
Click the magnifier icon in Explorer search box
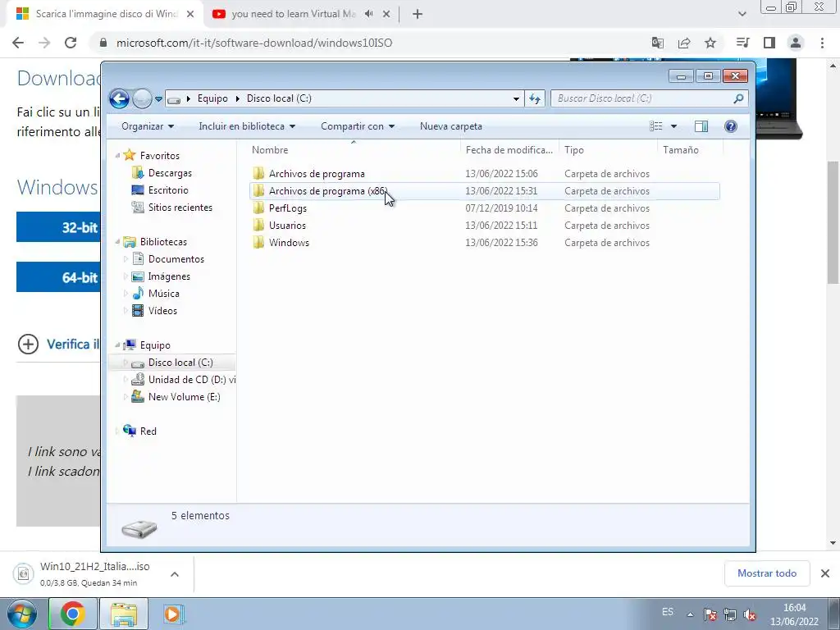pyautogui.click(x=738, y=98)
